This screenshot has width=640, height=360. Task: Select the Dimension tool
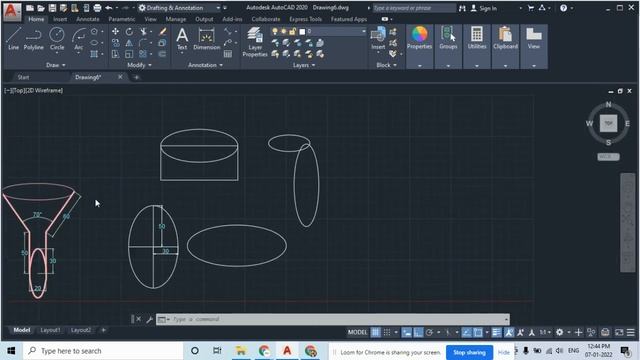tap(207, 39)
